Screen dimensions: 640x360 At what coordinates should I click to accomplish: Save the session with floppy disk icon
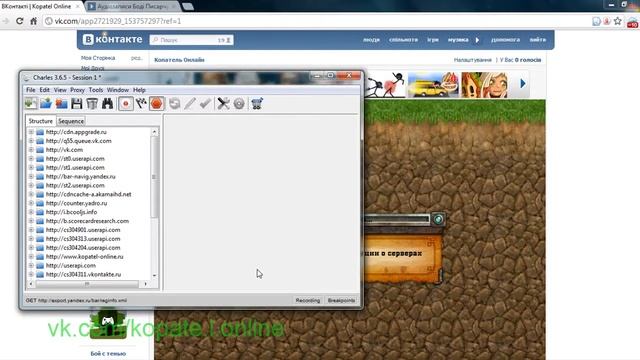click(77, 104)
